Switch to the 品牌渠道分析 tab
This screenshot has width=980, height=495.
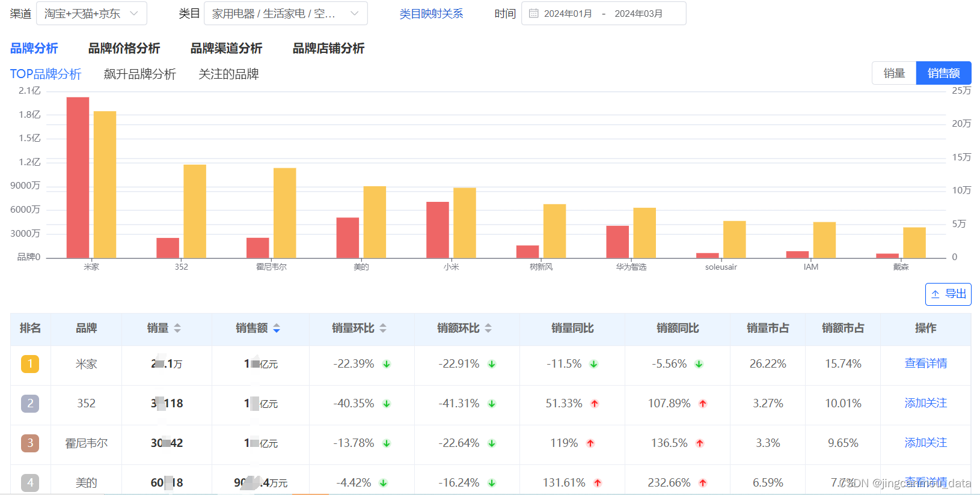pyautogui.click(x=227, y=48)
